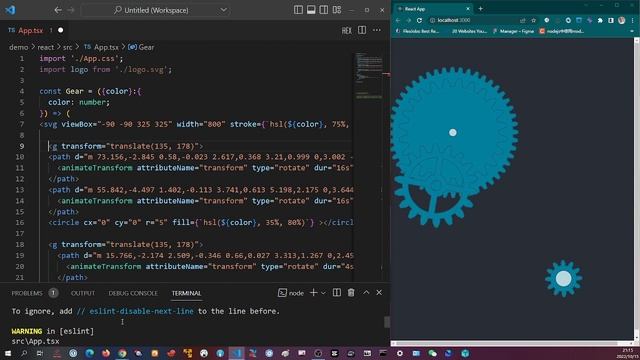Open the editor More Actions menu
Image resolution: width=640 pixels, height=360 pixels.
(377, 30)
